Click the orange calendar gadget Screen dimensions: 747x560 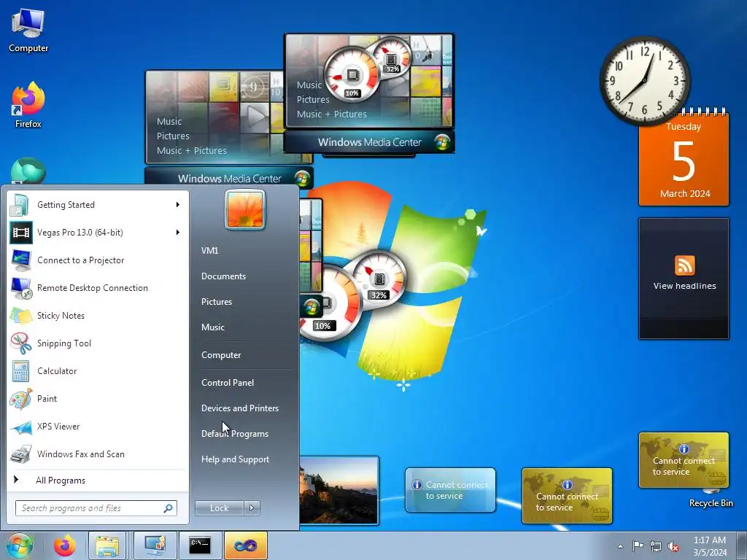pos(684,160)
